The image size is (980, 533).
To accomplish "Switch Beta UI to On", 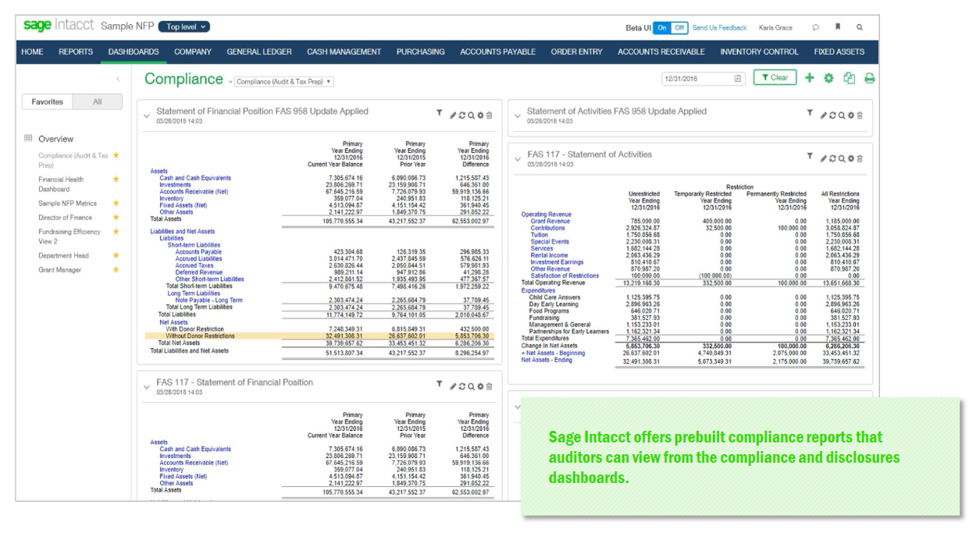I will (x=662, y=27).
